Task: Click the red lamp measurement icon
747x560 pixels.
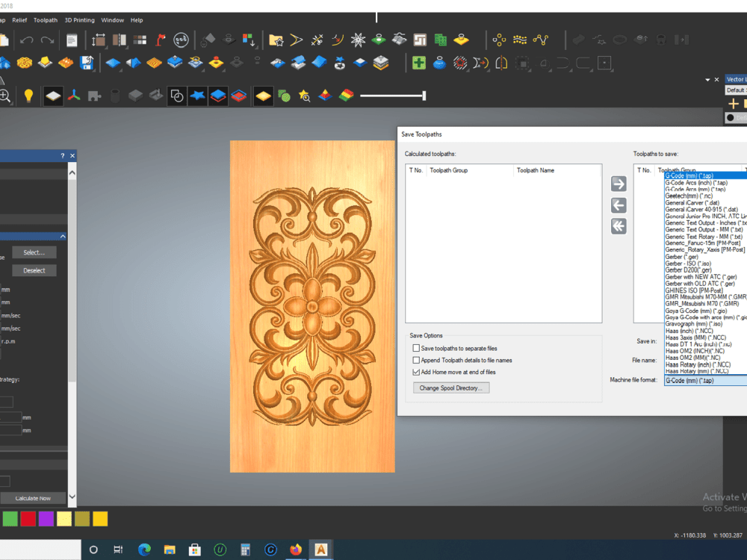Action: pyautogui.click(x=161, y=39)
